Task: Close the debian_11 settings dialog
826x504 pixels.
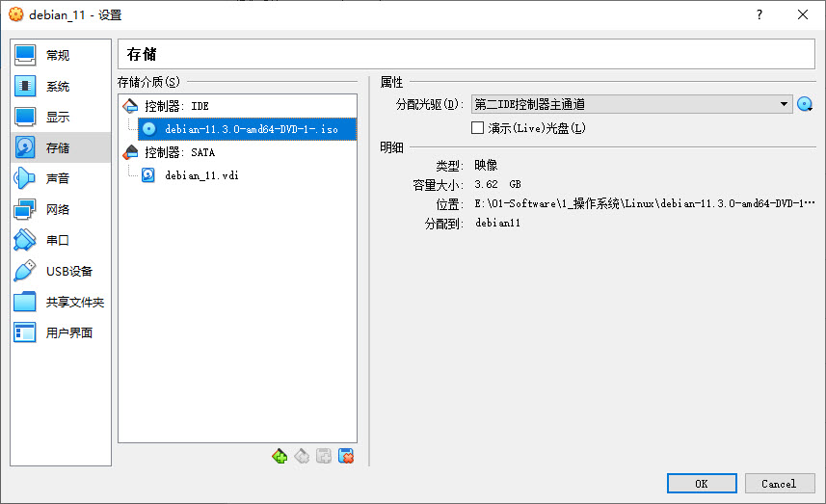Action: 802,14
